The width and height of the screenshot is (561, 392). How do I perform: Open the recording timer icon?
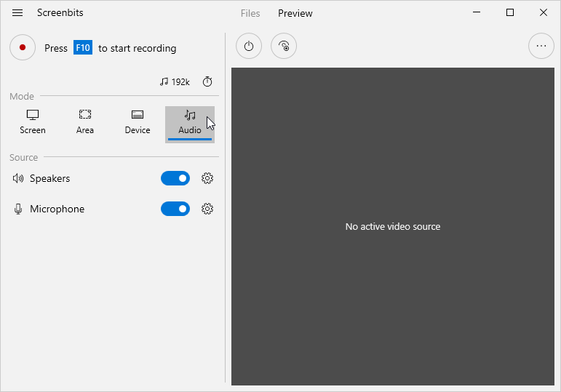click(x=207, y=82)
